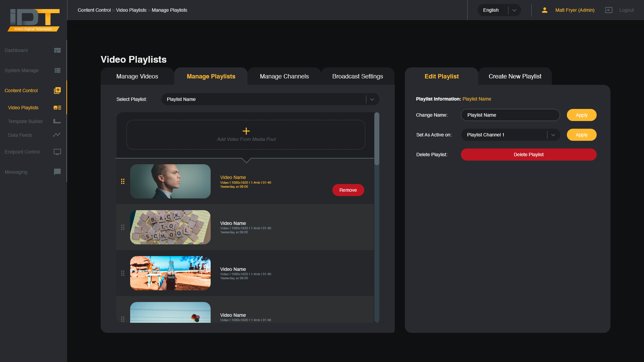Click the Messaging chat bubble icon
Image resolution: width=644 pixels, height=362 pixels.
(57, 172)
